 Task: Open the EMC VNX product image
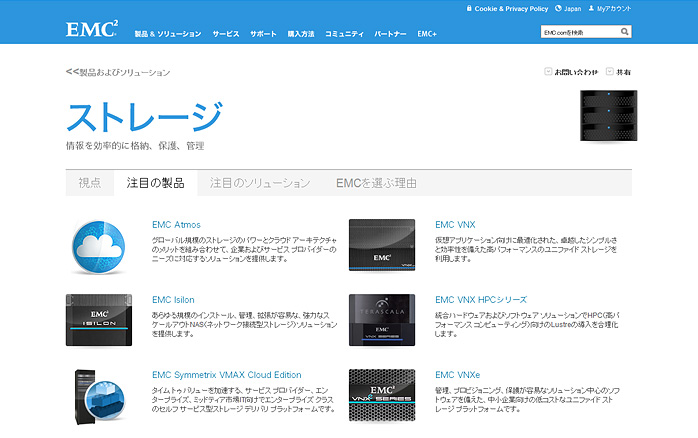382,244
